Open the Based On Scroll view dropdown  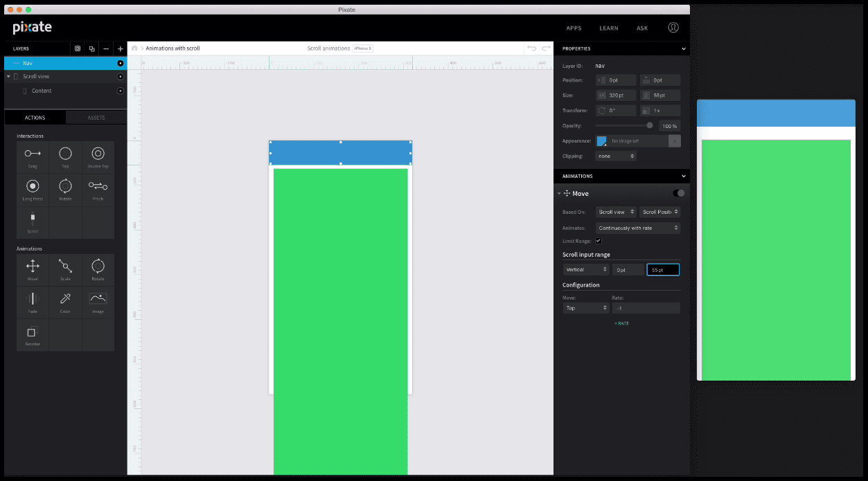(615, 212)
